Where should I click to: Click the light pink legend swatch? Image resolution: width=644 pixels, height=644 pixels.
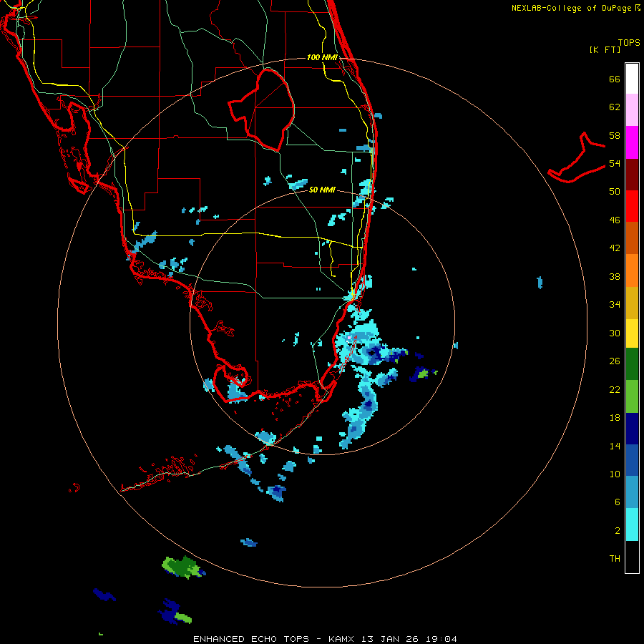(x=632, y=109)
